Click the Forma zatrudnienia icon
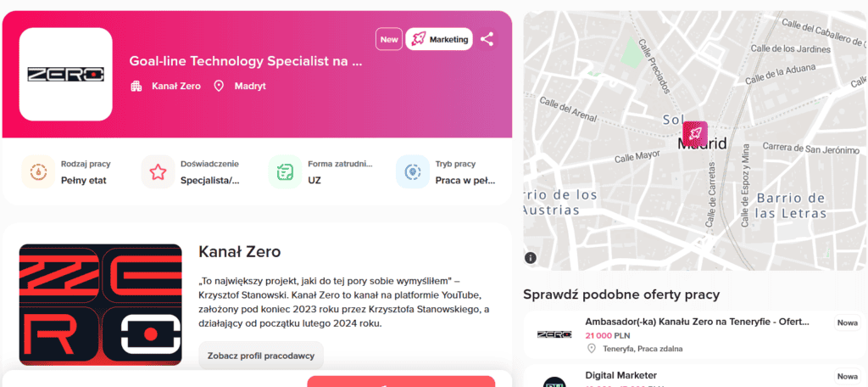This screenshot has height=387, width=868. pos(285,171)
